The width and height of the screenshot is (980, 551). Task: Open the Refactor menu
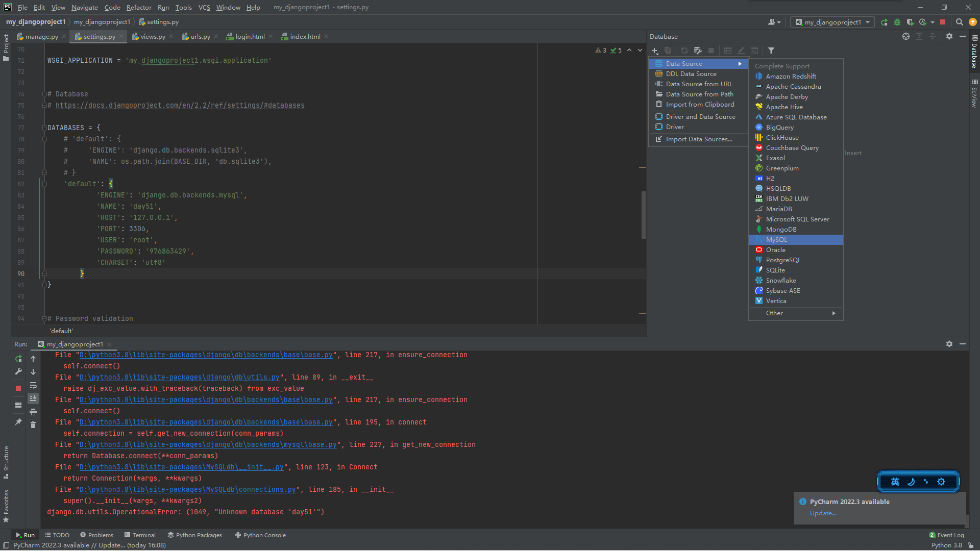(x=139, y=7)
